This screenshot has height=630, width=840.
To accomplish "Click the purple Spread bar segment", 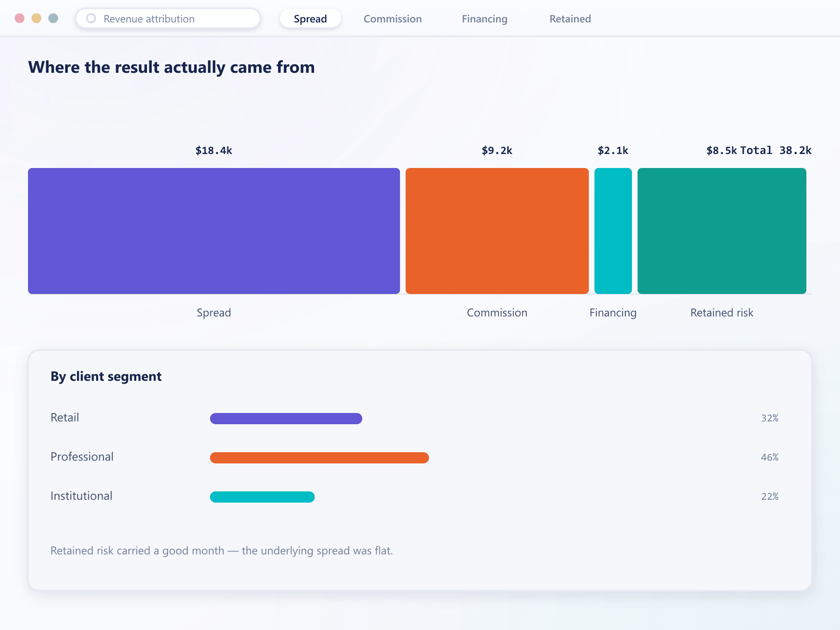I will [x=214, y=231].
